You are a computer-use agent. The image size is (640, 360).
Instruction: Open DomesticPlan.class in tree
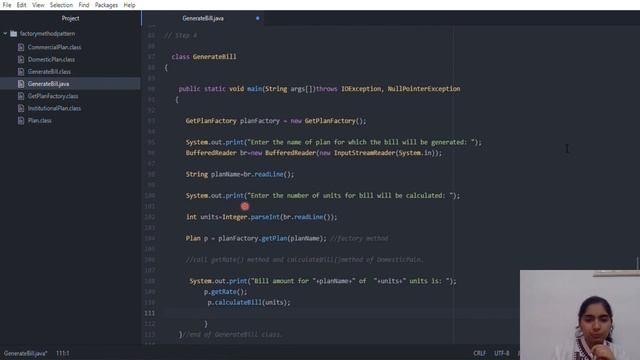(51, 60)
